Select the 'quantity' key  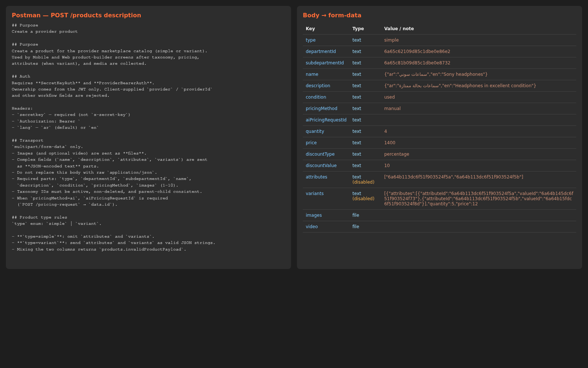[315, 131]
